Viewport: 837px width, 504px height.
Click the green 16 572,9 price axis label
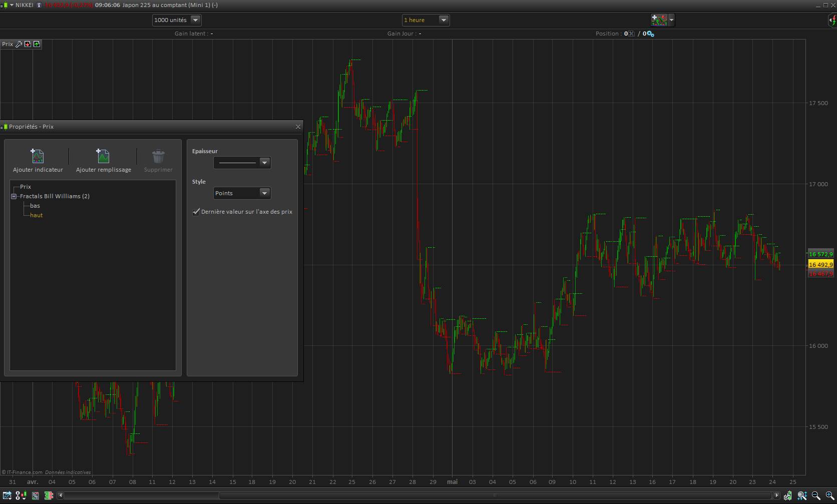(x=821, y=254)
